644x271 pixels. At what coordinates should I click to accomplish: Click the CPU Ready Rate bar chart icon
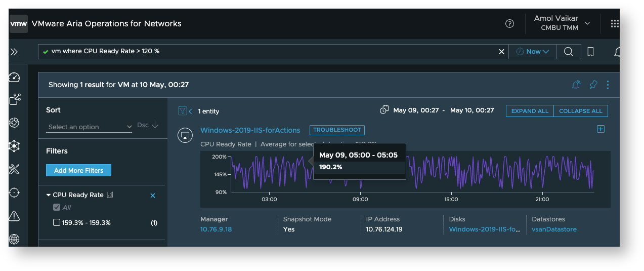pyautogui.click(x=110, y=195)
